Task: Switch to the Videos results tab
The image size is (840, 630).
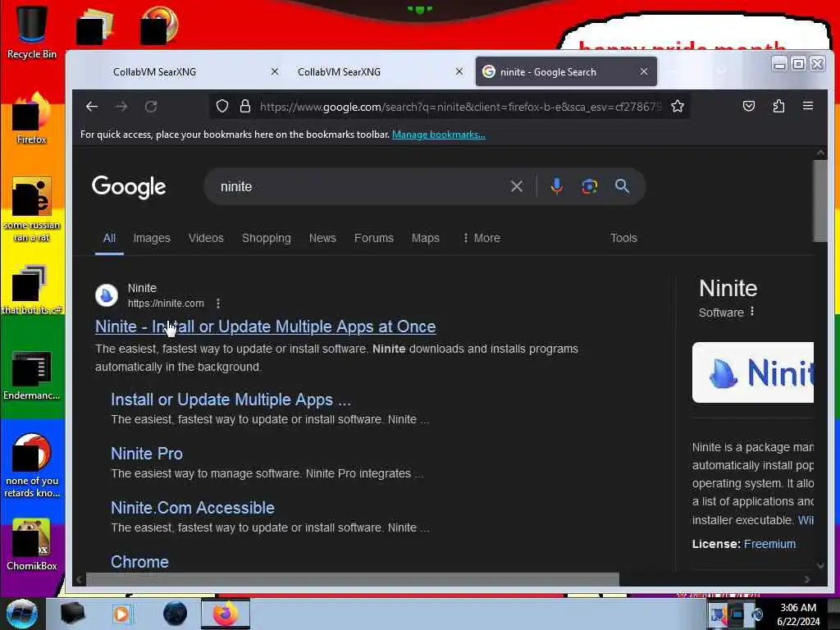Action: click(x=206, y=238)
